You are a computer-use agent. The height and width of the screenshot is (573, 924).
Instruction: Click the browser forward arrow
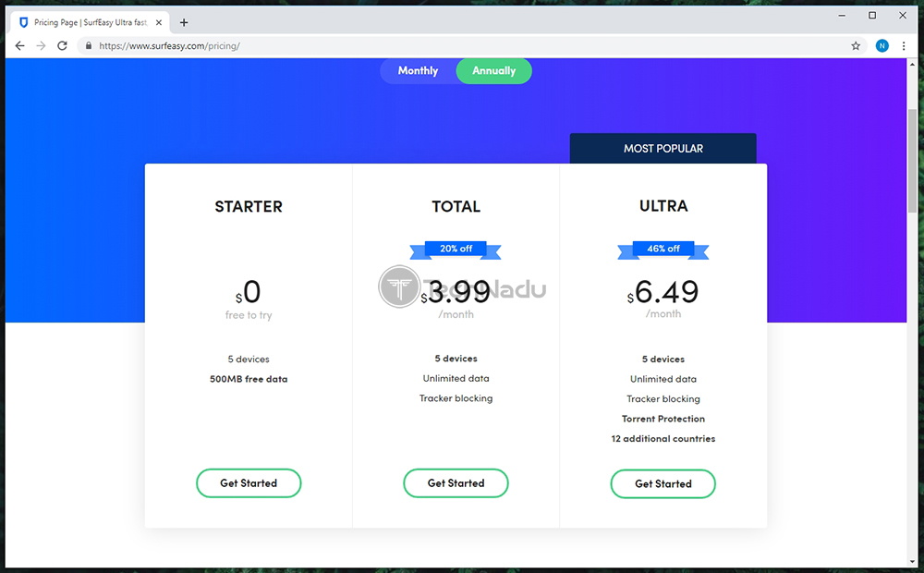41,46
